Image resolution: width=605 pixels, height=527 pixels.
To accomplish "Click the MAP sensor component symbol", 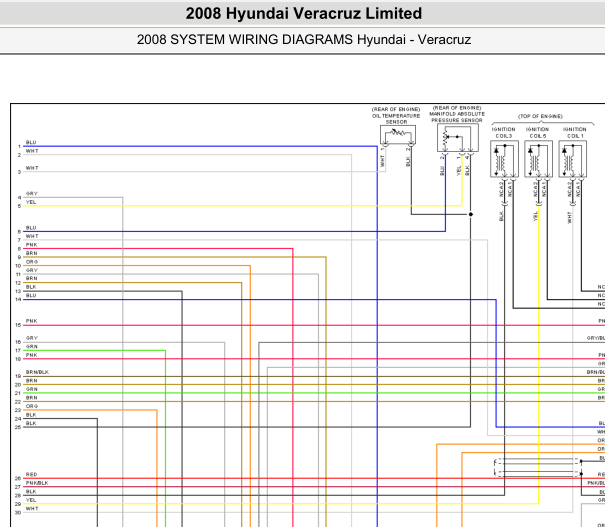I will [x=458, y=138].
